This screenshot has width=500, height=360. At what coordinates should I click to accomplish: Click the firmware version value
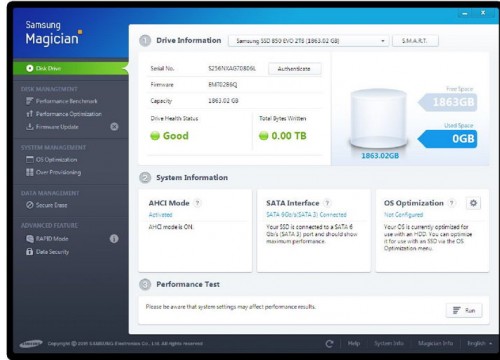click(223, 85)
